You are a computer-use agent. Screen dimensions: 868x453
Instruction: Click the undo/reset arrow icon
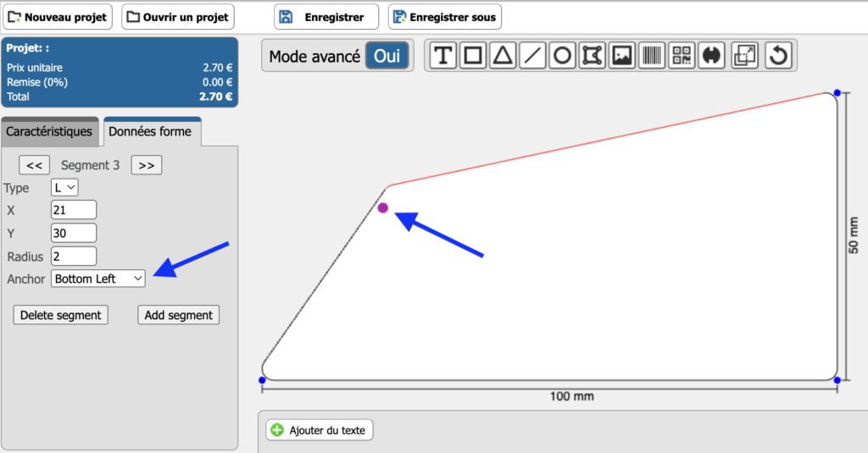click(778, 55)
